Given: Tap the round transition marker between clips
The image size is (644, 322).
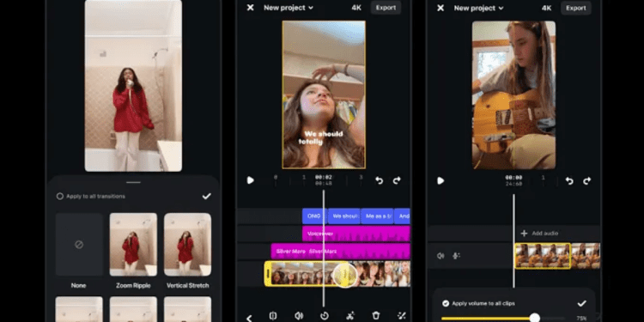Looking at the screenshot, I should (345, 275).
